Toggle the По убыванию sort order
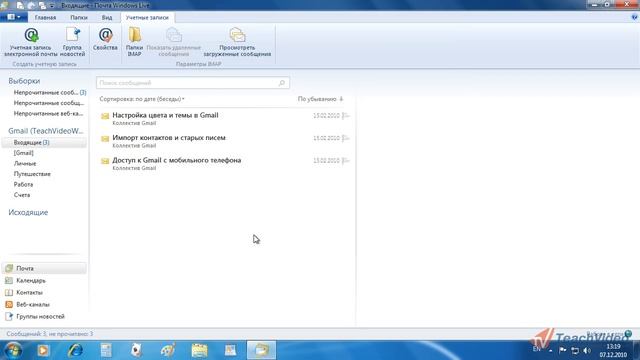Screen dimensions: 640x360 (x=320, y=99)
